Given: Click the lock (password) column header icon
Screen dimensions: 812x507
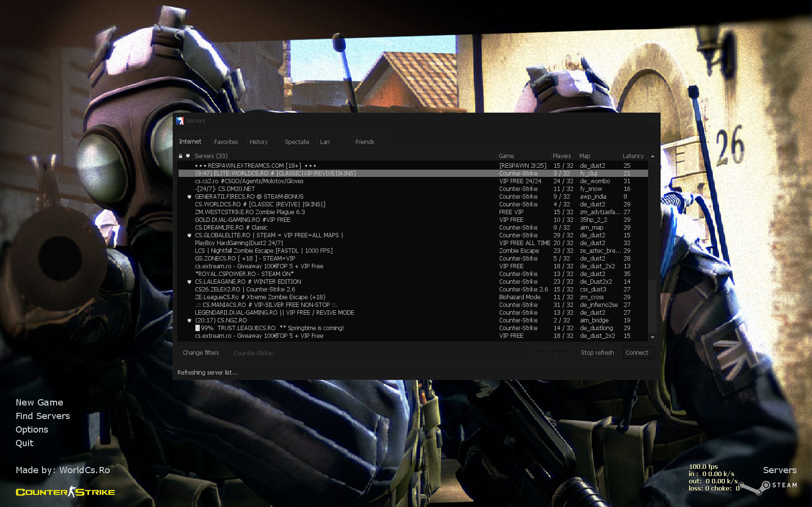Looking at the screenshot, I should (180, 156).
